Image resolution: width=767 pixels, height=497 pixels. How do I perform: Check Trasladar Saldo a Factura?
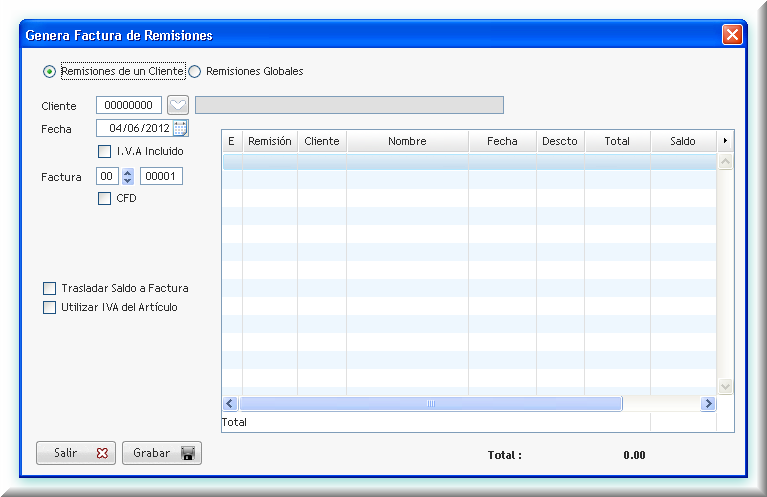(50, 288)
